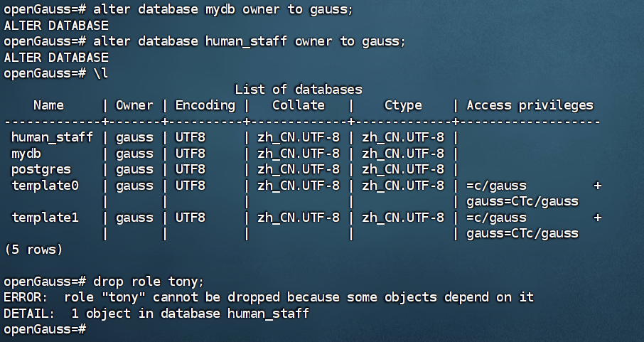Screen dimensions: 644x342
Task: Select the postgres database row name
Action: coord(41,169)
